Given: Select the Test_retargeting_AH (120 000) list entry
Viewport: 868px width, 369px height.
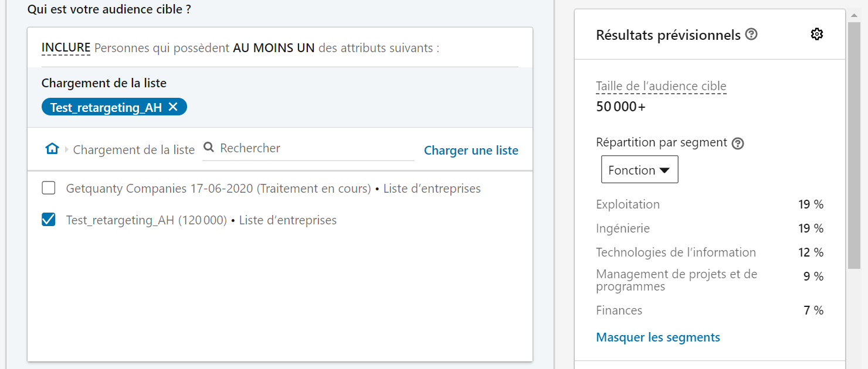Looking at the screenshot, I should tap(201, 220).
